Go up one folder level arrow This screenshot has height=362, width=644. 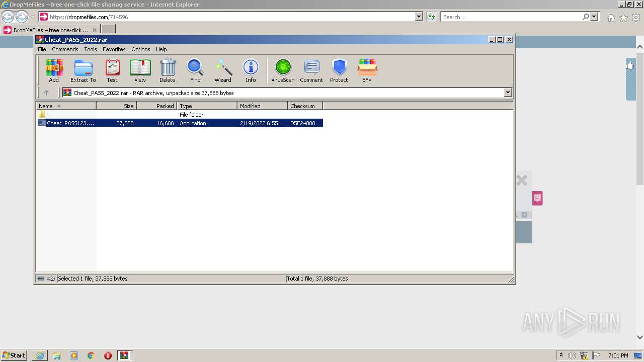(x=46, y=93)
